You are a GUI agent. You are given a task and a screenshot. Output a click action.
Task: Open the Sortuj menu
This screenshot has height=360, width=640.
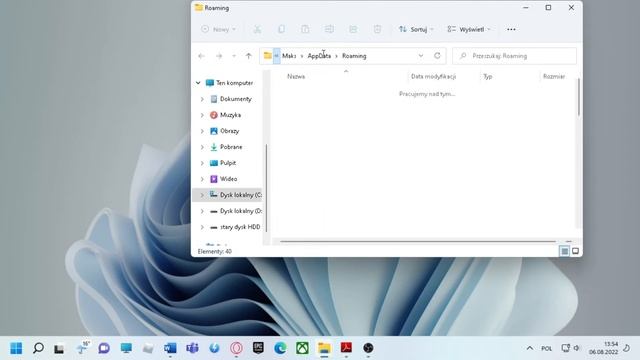416,29
